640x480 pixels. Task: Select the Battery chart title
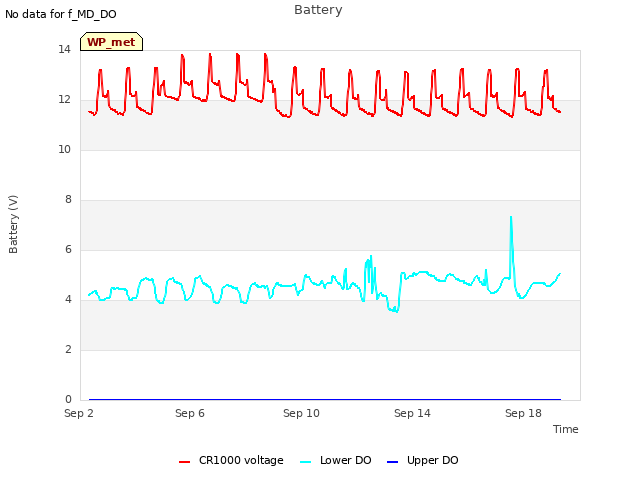[318, 10]
